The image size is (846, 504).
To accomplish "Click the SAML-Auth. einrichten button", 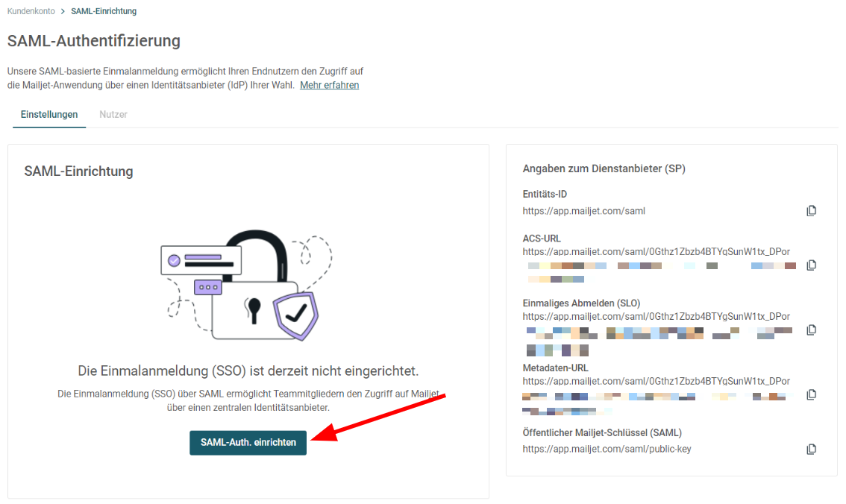I will (248, 443).
